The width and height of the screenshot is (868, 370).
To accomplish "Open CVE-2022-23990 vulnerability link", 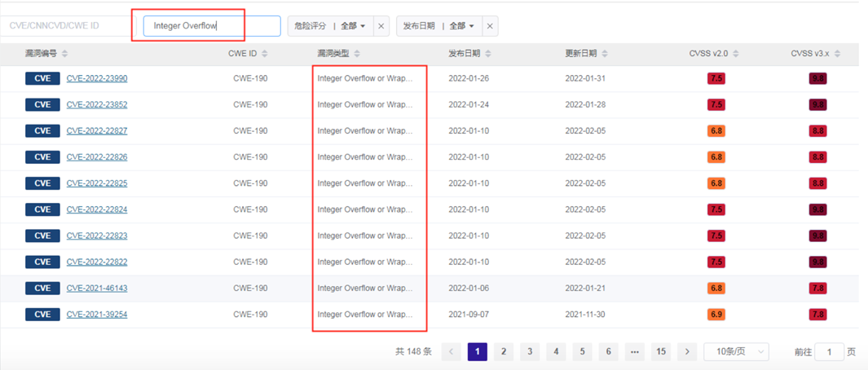I will pyautogui.click(x=97, y=79).
